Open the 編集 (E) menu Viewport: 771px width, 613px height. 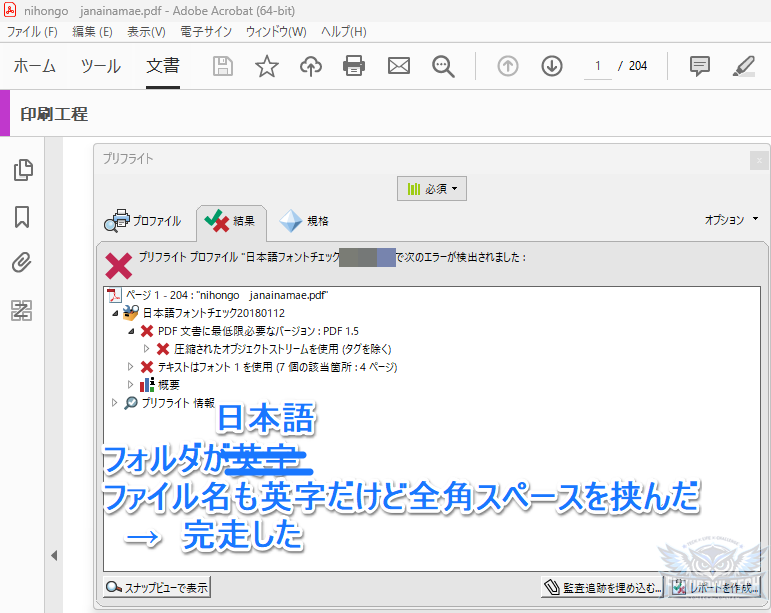(92, 32)
